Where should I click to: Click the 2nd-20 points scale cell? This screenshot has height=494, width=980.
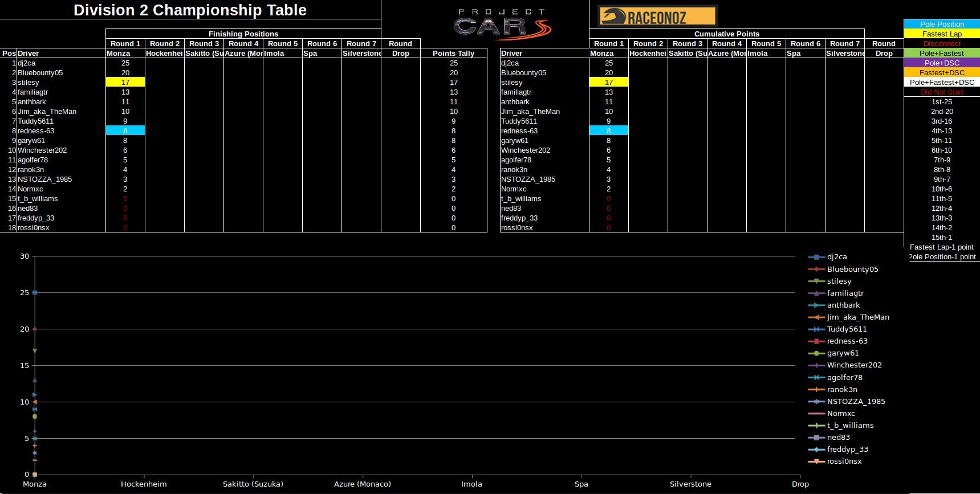[x=942, y=111]
